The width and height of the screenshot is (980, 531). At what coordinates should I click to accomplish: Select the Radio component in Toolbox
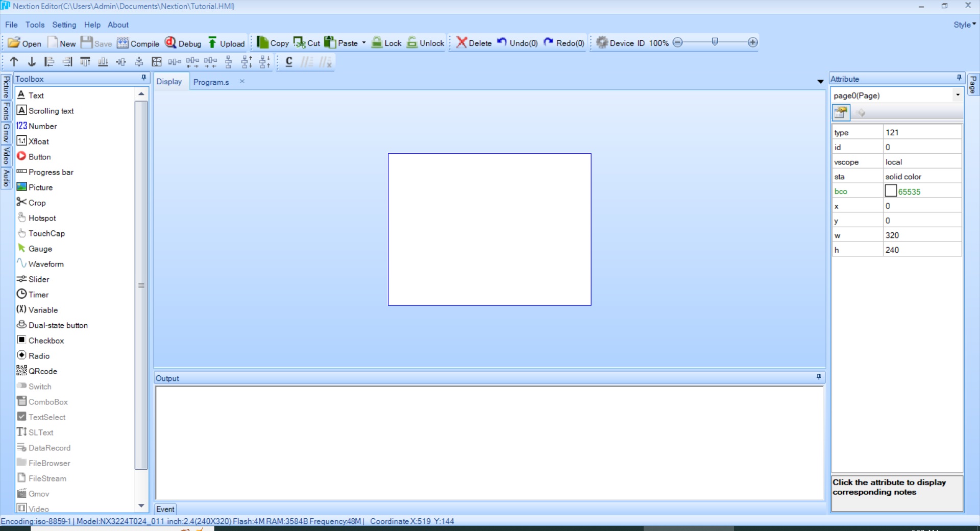(x=39, y=356)
